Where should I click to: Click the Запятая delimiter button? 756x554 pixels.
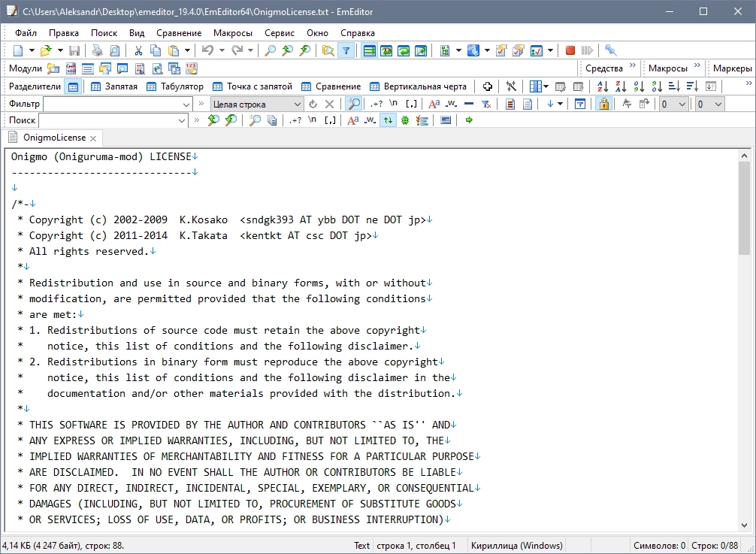click(114, 86)
